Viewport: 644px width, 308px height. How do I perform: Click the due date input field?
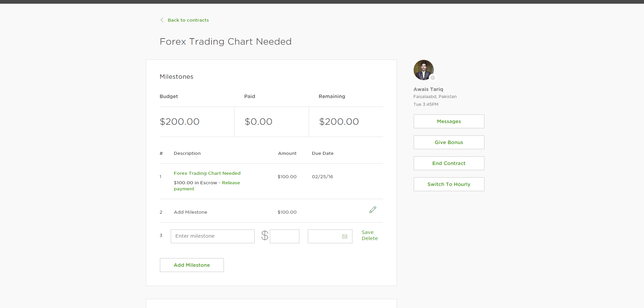pyautogui.click(x=325, y=236)
